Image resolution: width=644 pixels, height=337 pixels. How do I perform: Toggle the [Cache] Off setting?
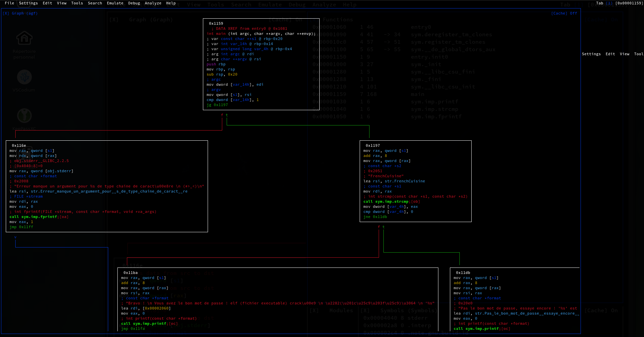point(564,13)
